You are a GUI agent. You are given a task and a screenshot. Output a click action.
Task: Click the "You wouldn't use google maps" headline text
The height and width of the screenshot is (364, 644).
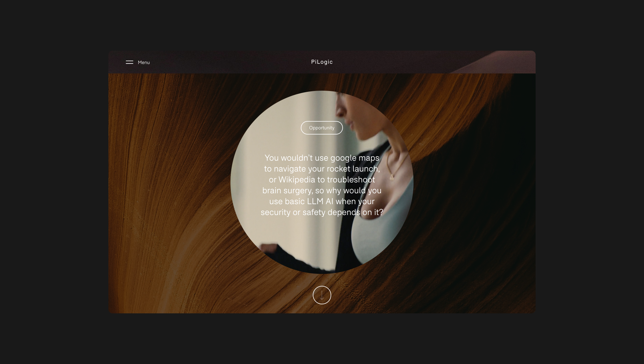pyautogui.click(x=322, y=185)
